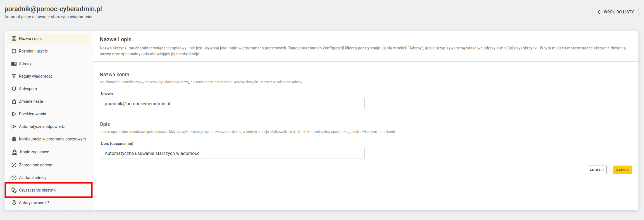
Task: Click the Automatyczna odpowiedź send icon
Action: click(14, 126)
